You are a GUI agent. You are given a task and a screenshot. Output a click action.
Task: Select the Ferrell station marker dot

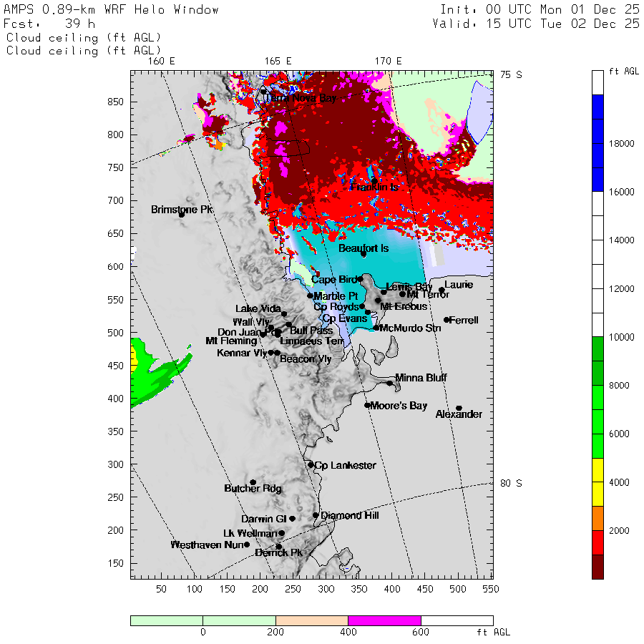point(447,320)
